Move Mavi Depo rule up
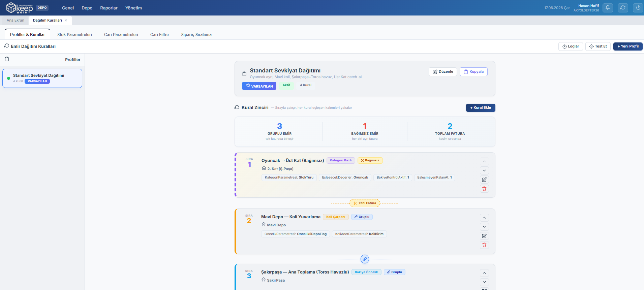The width and height of the screenshot is (644, 290). coord(484,218)
